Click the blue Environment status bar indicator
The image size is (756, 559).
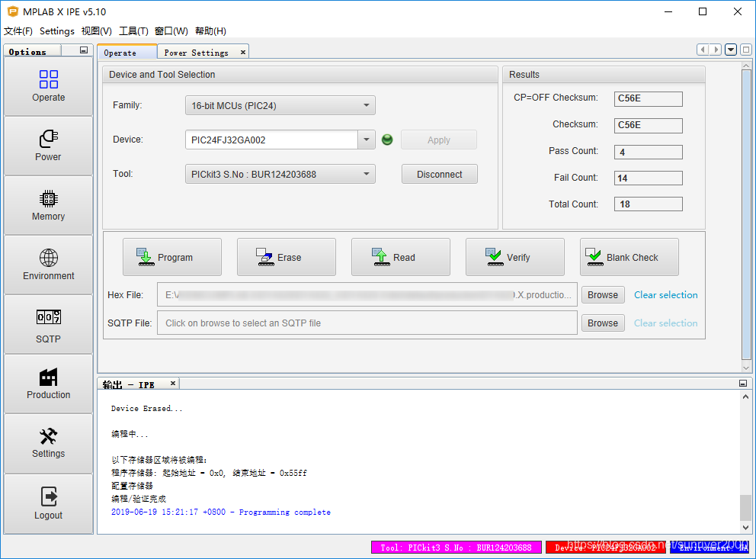[710, 548]
